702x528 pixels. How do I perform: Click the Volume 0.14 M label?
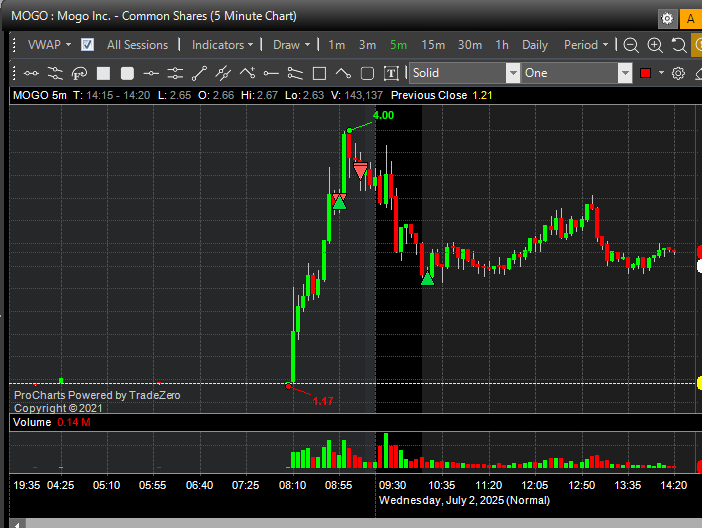tap(51, 422)
